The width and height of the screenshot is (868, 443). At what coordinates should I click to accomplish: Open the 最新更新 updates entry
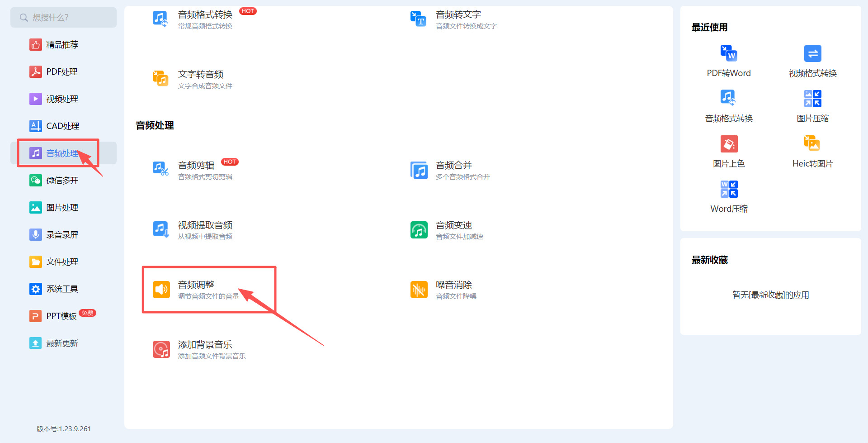(62, 343)
